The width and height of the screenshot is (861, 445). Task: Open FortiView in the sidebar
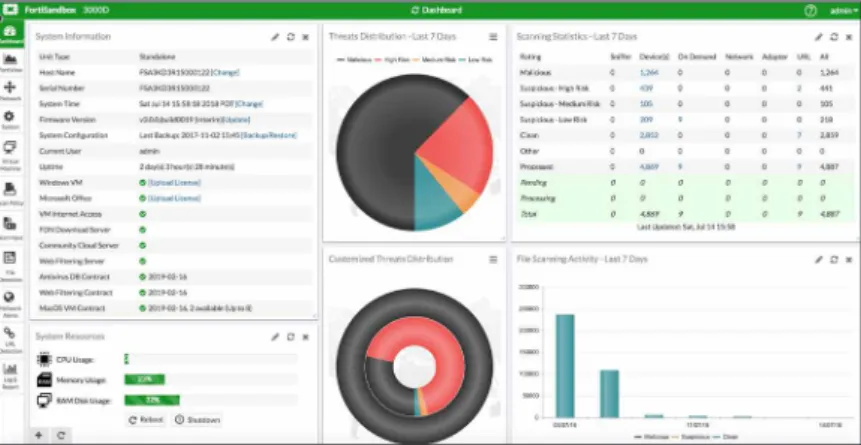click(10, 63)
